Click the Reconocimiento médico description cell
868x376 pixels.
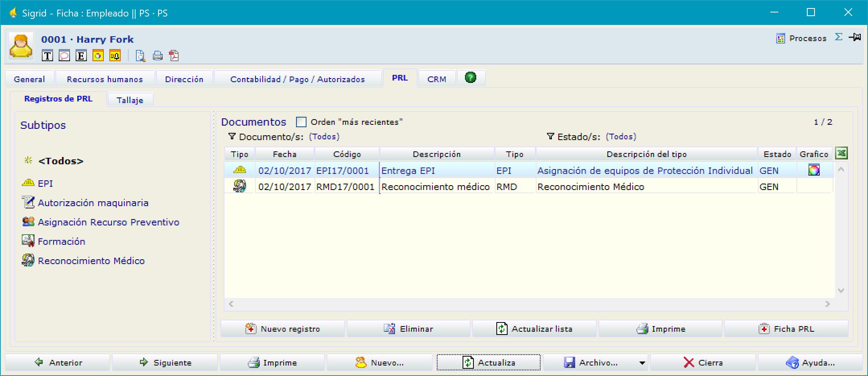tap(437, 187)
